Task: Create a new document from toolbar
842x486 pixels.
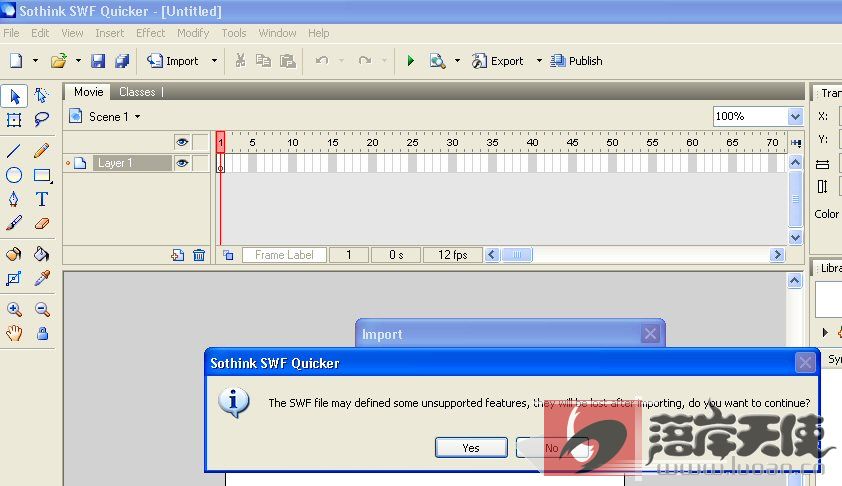Action: click(x=16, y=61)
